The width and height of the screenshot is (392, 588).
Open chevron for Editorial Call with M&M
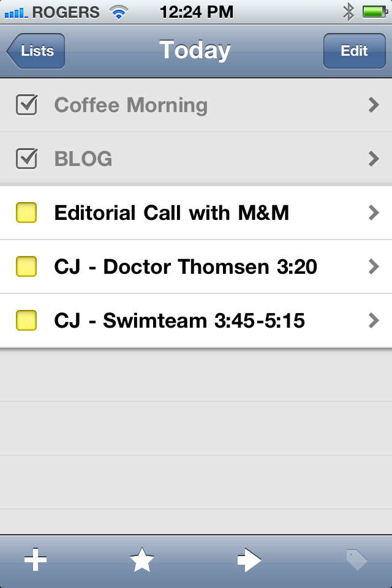[374, 213]
